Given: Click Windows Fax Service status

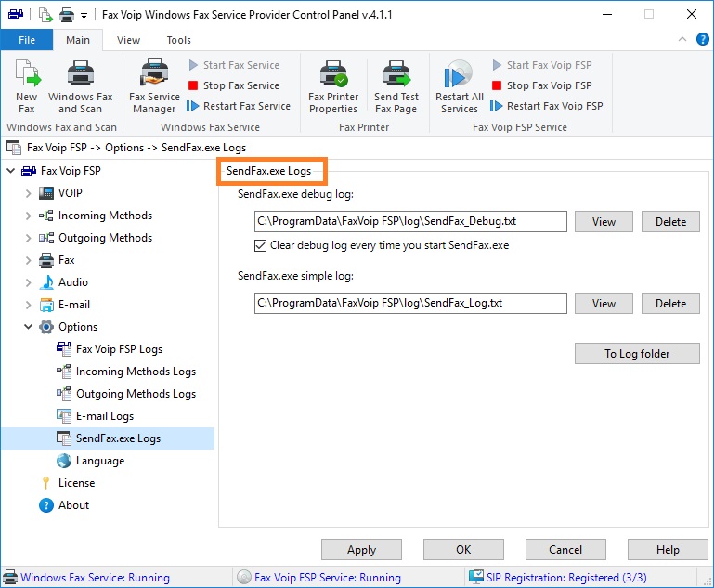Looking at the screenshot, I should point(86,578).
